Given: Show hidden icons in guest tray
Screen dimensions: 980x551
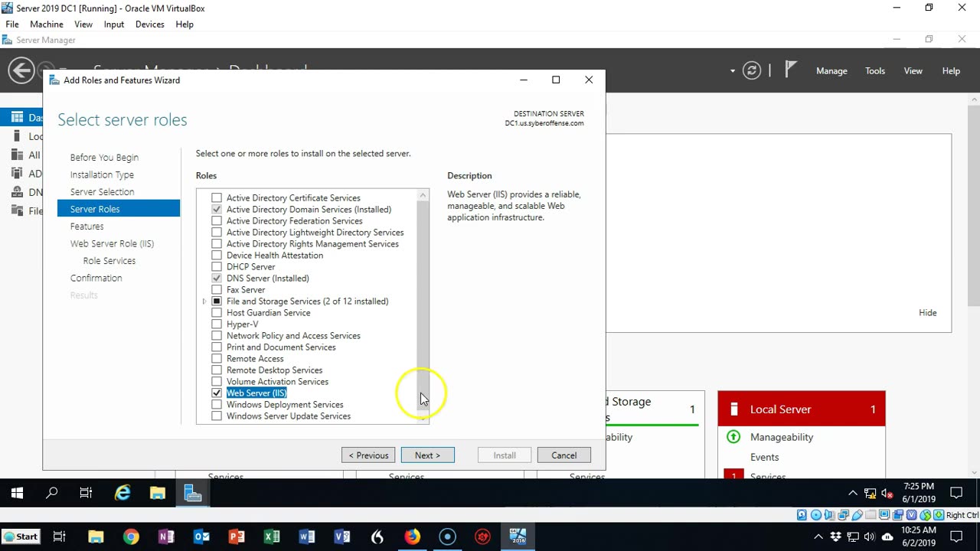Looking at the screenshot, I should 853,494.
